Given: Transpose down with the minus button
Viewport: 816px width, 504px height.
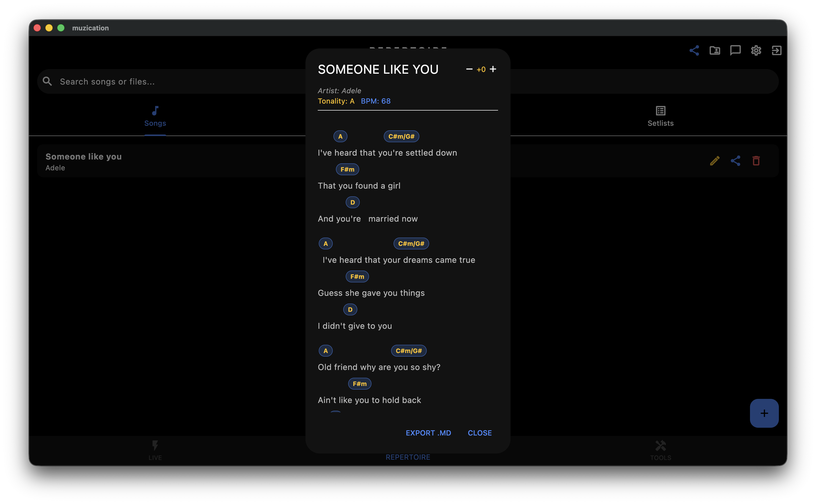Looking at the screenshot, I should 469,69.
